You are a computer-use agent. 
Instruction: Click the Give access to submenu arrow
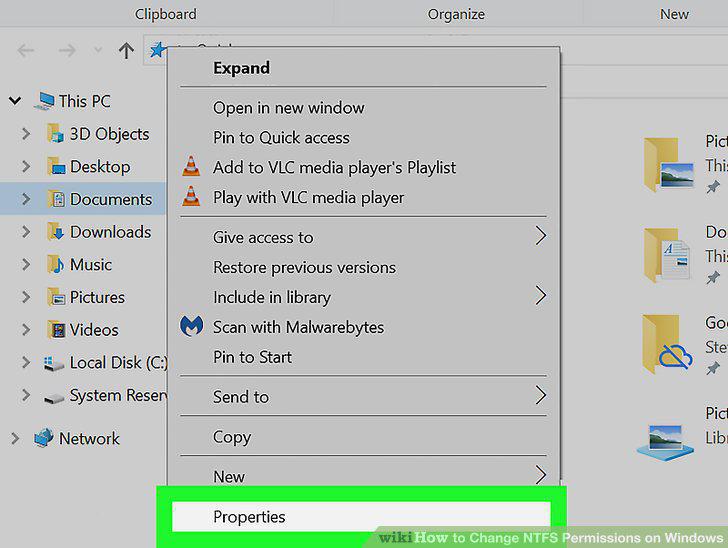click(540, 236)
